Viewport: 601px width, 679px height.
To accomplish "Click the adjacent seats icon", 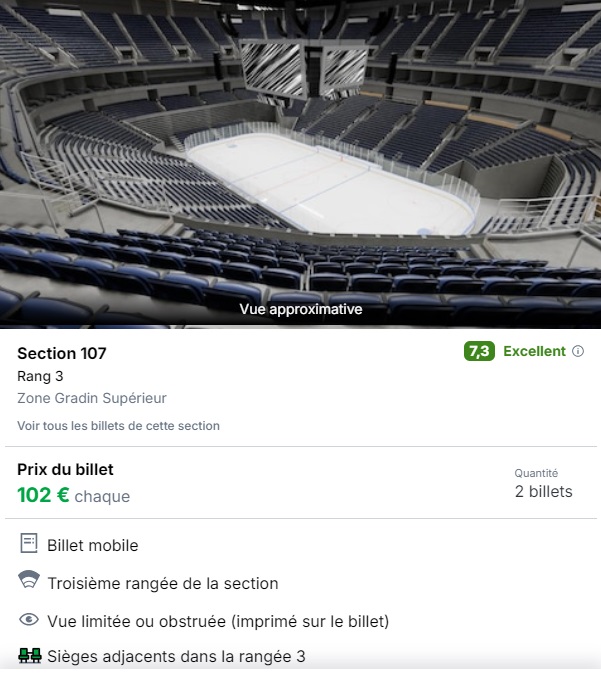I will (30, 656).
